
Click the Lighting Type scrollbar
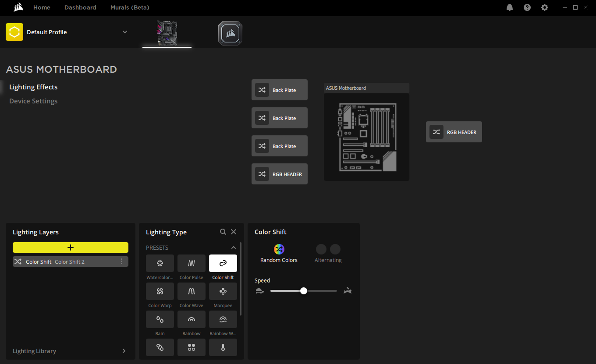[x=241, y=278]
